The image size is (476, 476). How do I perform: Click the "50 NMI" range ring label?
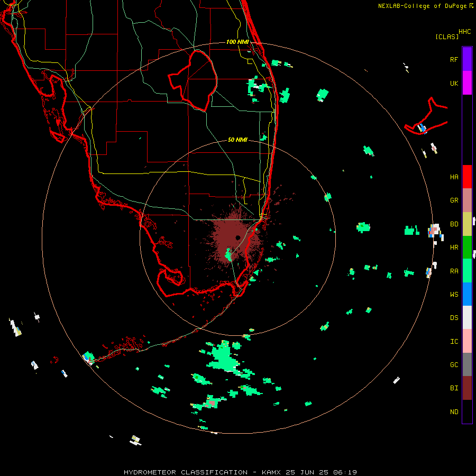[x=237, y=140]
